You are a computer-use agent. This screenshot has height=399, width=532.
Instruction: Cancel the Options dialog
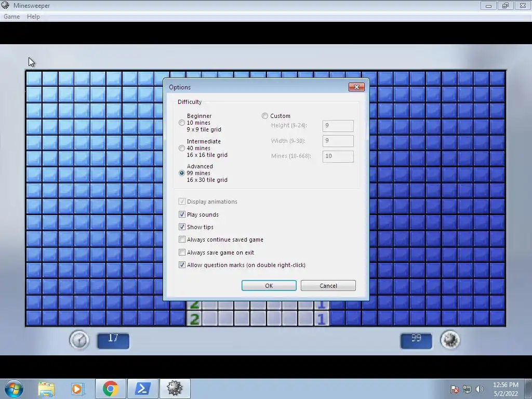(x=328, y=286)
